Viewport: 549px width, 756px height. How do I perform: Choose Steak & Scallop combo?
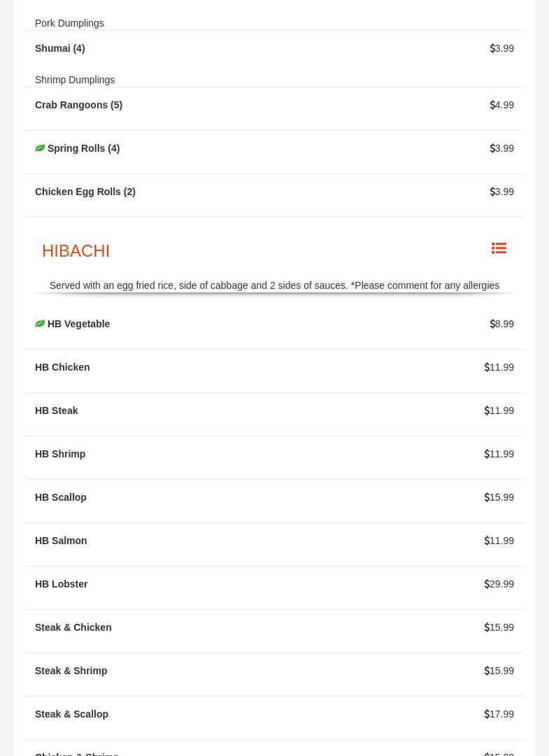pos(71,714)
